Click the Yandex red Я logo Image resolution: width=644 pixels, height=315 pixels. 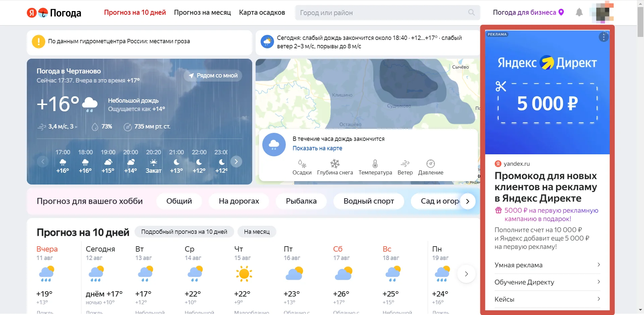(32, 13)
